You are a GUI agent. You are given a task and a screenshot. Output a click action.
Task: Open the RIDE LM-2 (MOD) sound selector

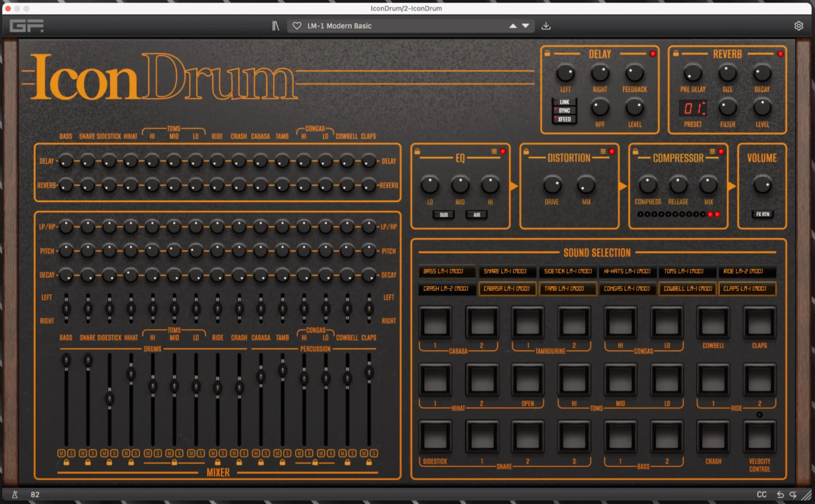click(x=747, y=271)
